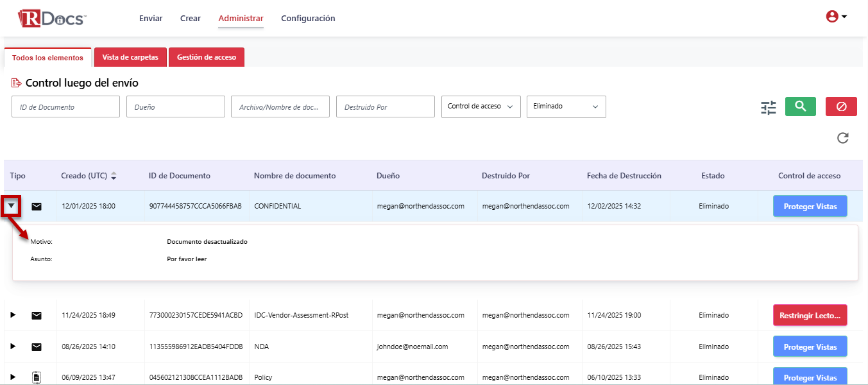Expand the NDA document row
The width and height of the screenshot is (868, 385).
[x=13, y=346]
